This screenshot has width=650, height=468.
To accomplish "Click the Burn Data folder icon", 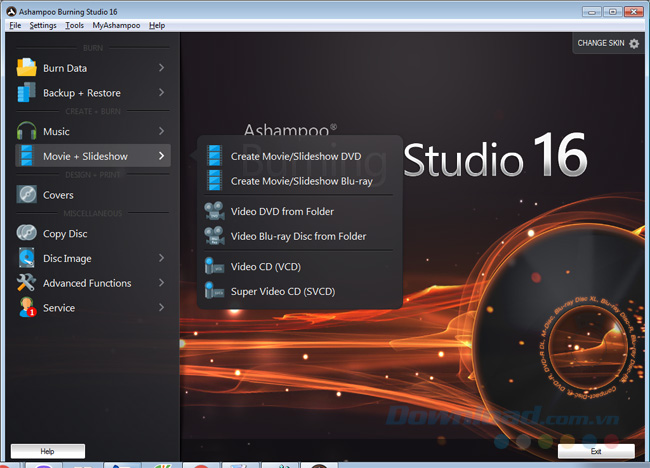I will [26, 68].
